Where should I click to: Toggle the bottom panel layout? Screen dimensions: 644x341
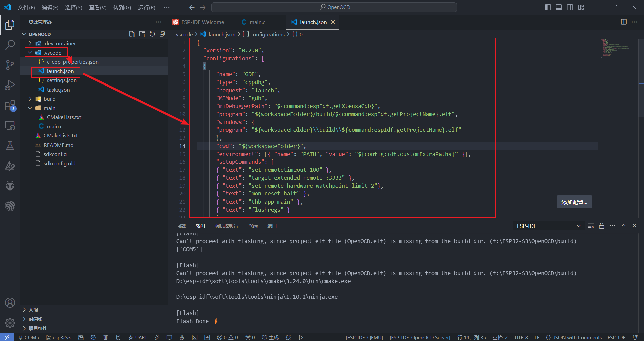click(559, 7)
